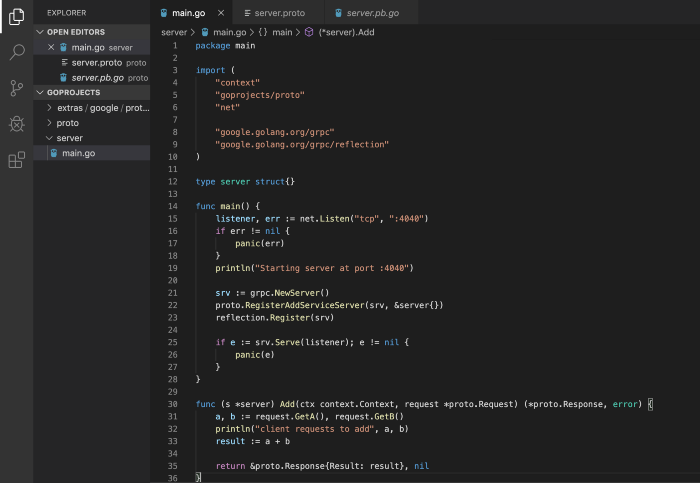Image resolution: width=700 pixels, height=483 pixels.
Task: Open the Explorer view in the activity bar
Action: pos(16,17)
